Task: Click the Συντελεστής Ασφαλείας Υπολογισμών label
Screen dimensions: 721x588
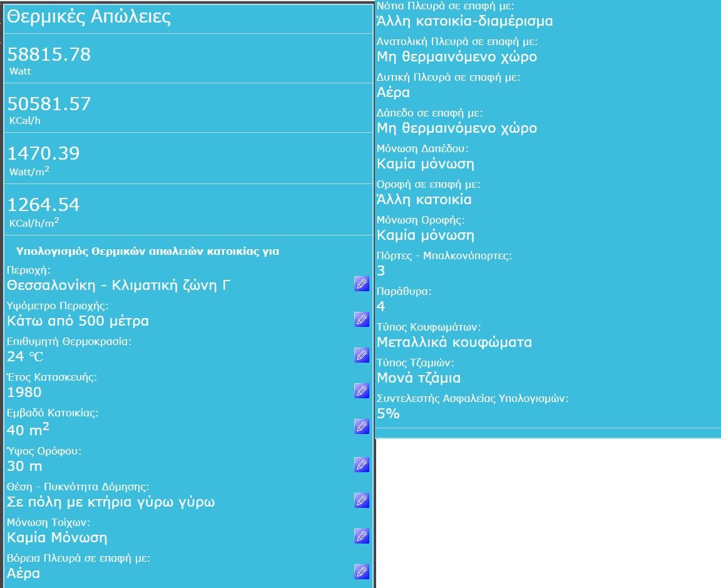Action: (x=473, y=398)
